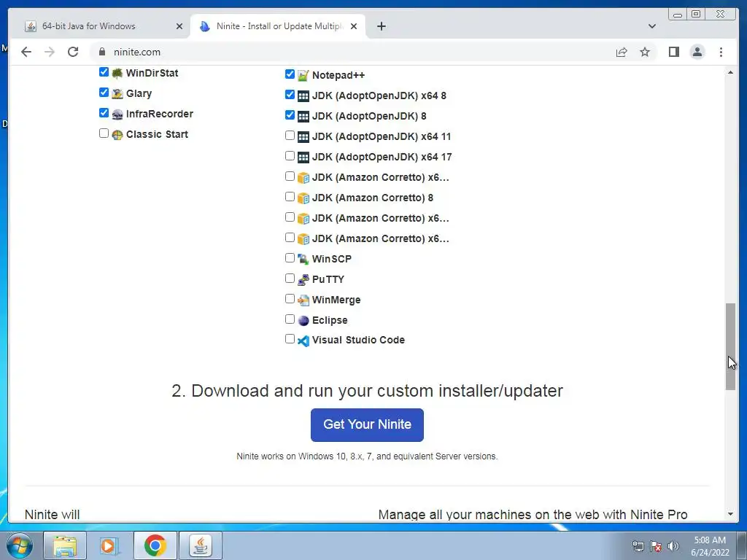Uncheck the Glary checkbox
This screenshot has height=560, width=747.
pyautogui.click(x=104, y=93)
